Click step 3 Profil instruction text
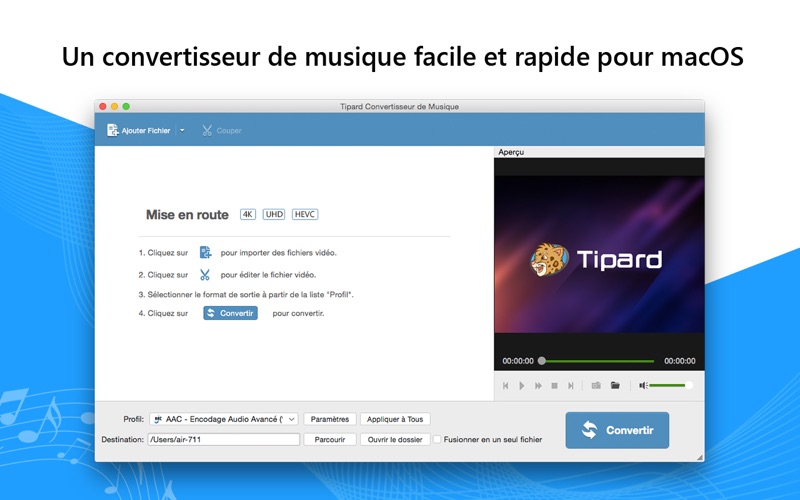This screenshot has width=800, height=500. click(x=246, y=294)
